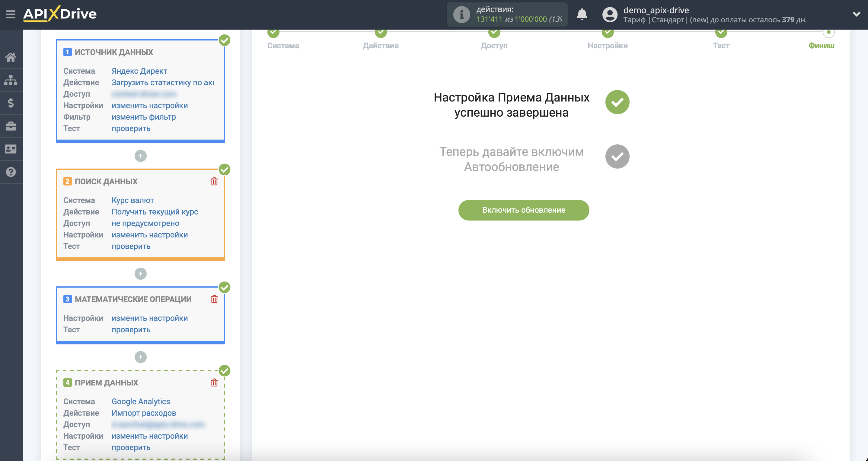The image size is (868, 461).
Task: Open the blurred source account access link
Action: [x=144, y=94]
